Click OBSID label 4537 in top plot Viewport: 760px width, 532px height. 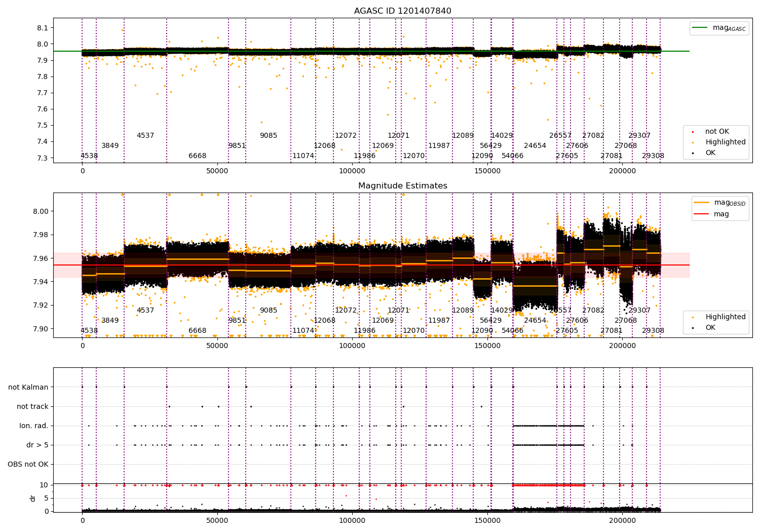(145, 136)
